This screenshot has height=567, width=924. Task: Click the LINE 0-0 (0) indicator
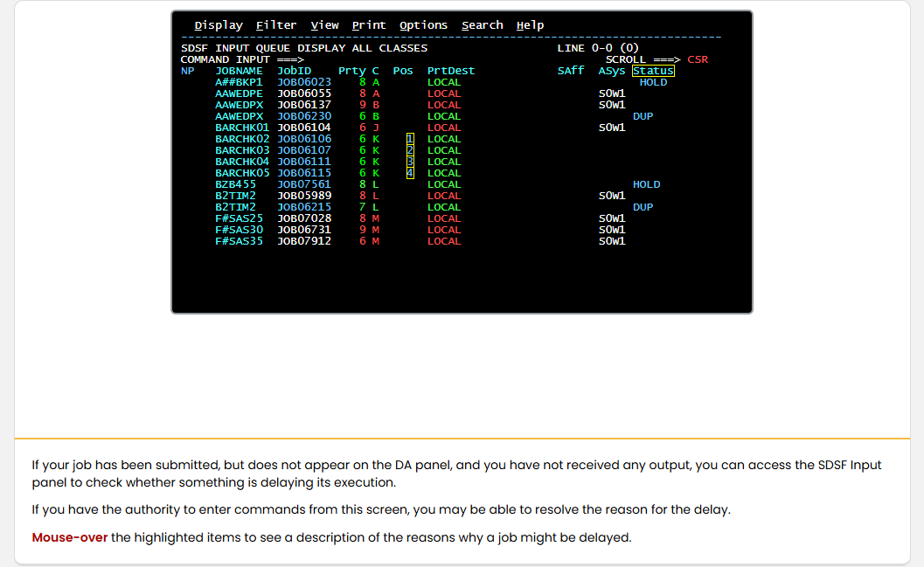[598, 48]
